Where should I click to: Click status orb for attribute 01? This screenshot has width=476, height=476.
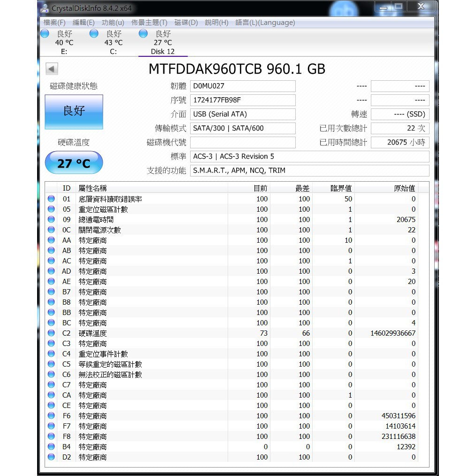click(51, 199)
